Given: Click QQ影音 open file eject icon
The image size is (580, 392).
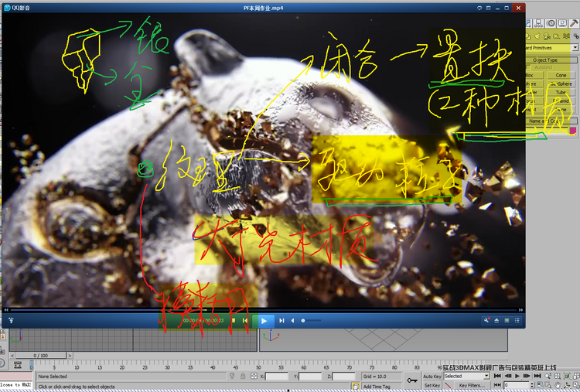Looking at the screenshot, I should [x=496, y=321].
